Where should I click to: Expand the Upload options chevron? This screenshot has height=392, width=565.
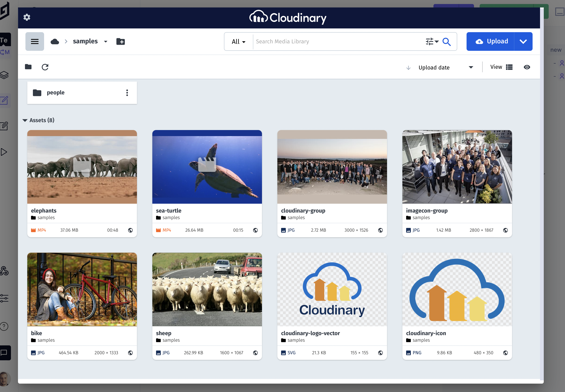click(x=523, y=41)
